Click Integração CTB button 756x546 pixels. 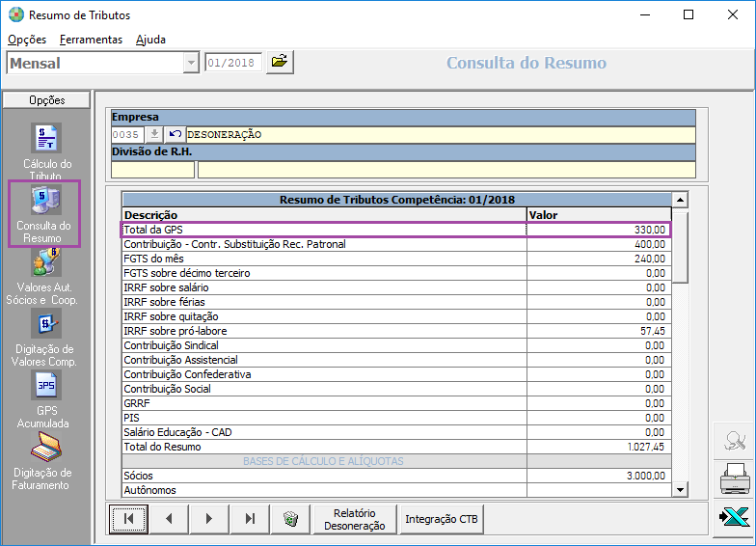tap(442, 519)
